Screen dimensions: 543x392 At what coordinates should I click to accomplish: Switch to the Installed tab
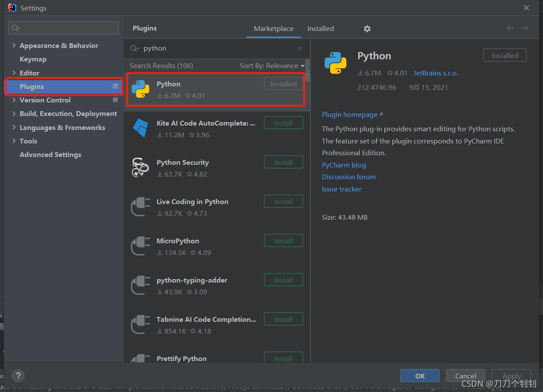321,28
